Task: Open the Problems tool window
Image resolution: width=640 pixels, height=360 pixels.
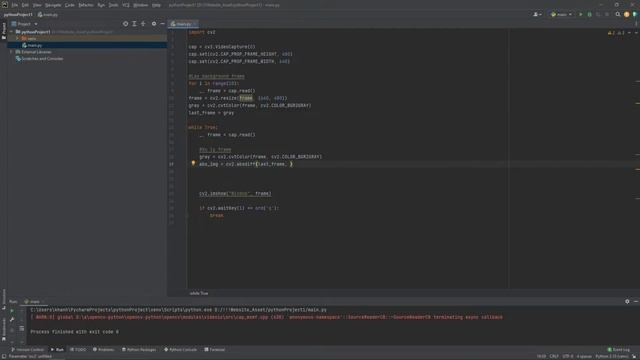Action: (x=104, y=350)
